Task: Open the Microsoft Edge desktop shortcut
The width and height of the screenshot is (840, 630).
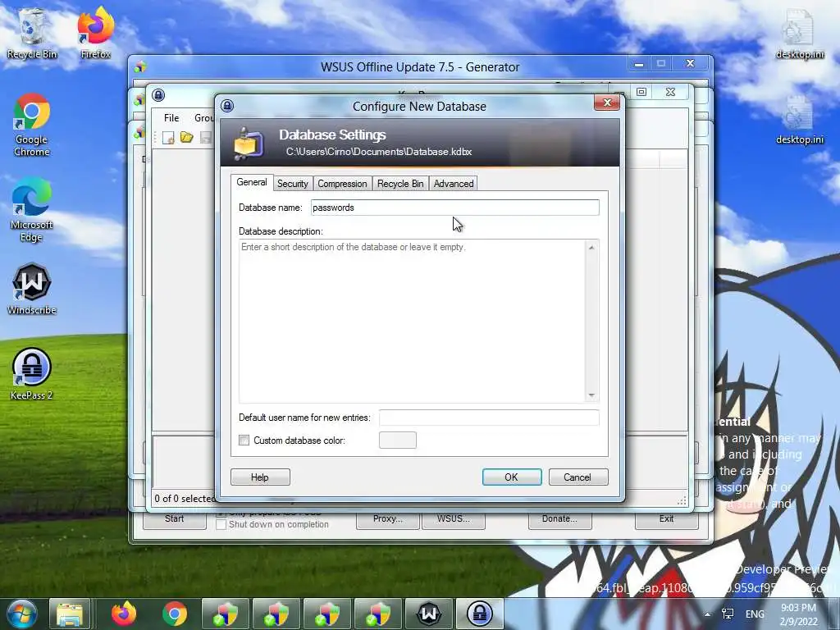Action: pos(32,210)
